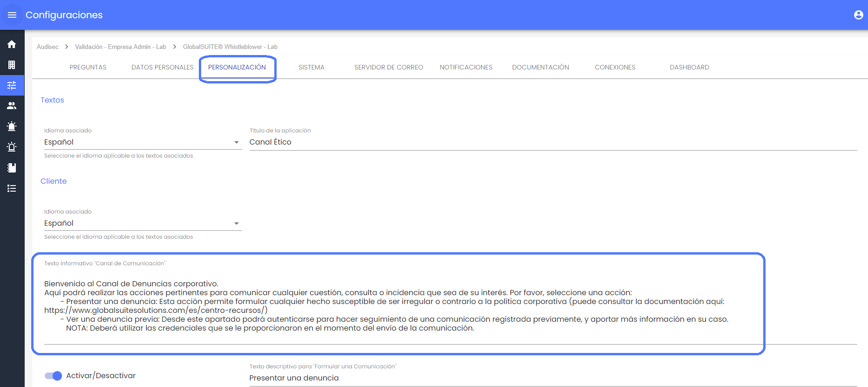Open the users group sidebar icon
The image size is (868, 387).
[x=12, y=106]
